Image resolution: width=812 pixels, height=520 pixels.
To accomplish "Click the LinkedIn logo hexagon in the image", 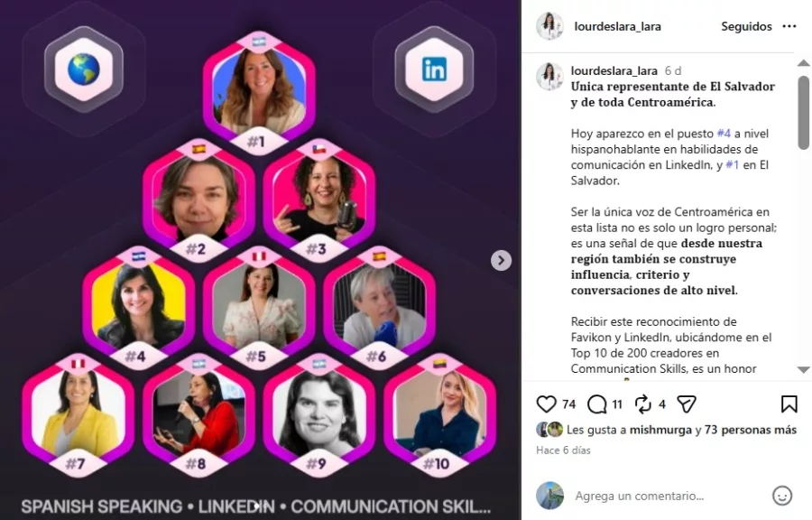I will pos(434,70).
